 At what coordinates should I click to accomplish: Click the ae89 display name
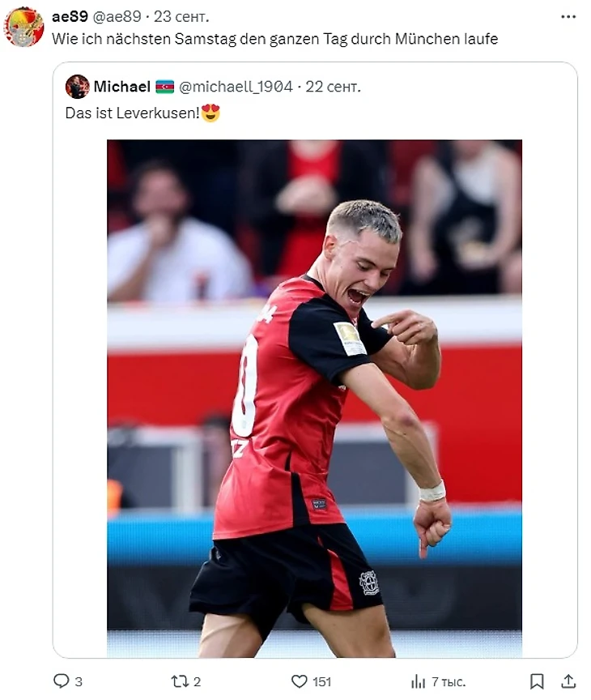[70, 16]
